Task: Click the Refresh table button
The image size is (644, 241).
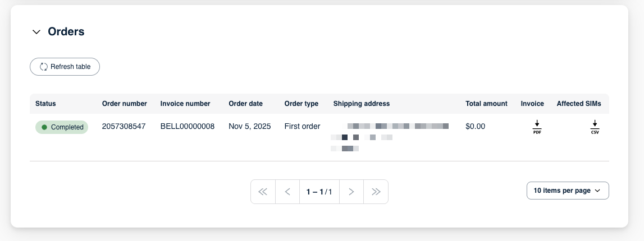Action: pos(65,67)
